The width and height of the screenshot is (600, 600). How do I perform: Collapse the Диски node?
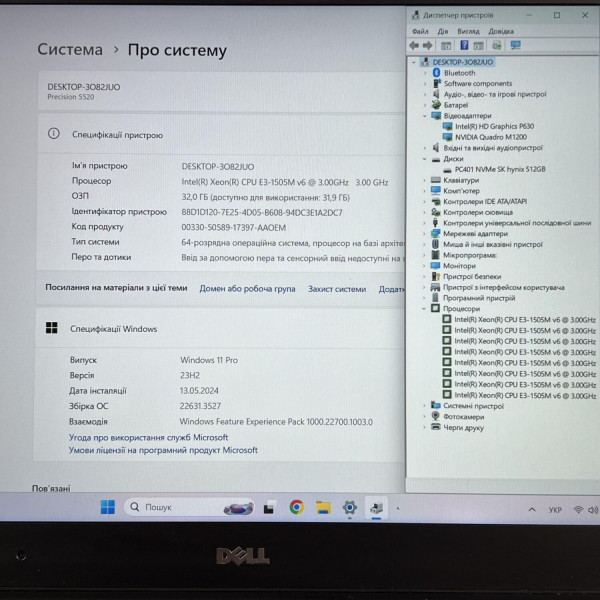pyautogui.click(x=424, y=158)
